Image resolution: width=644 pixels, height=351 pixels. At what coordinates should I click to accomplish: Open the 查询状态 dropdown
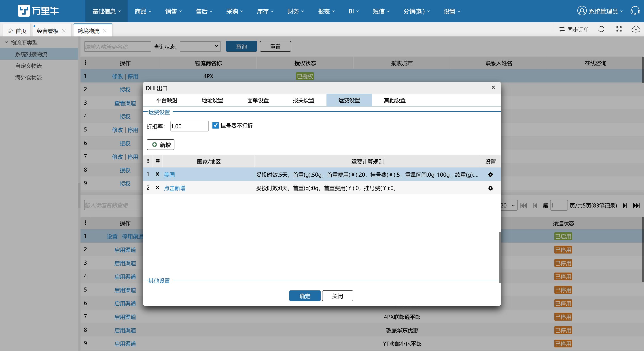[x=200, y=46]
